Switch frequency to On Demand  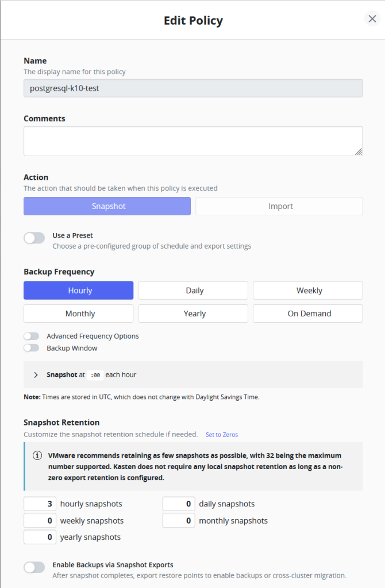[308, 314]
